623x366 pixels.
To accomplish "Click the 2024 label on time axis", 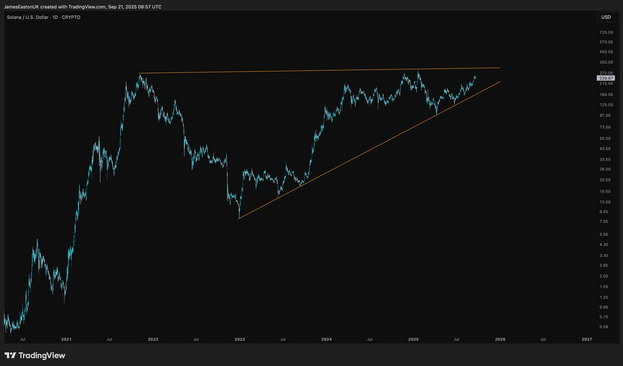I will pyautogui.click(x=327, y=339).
